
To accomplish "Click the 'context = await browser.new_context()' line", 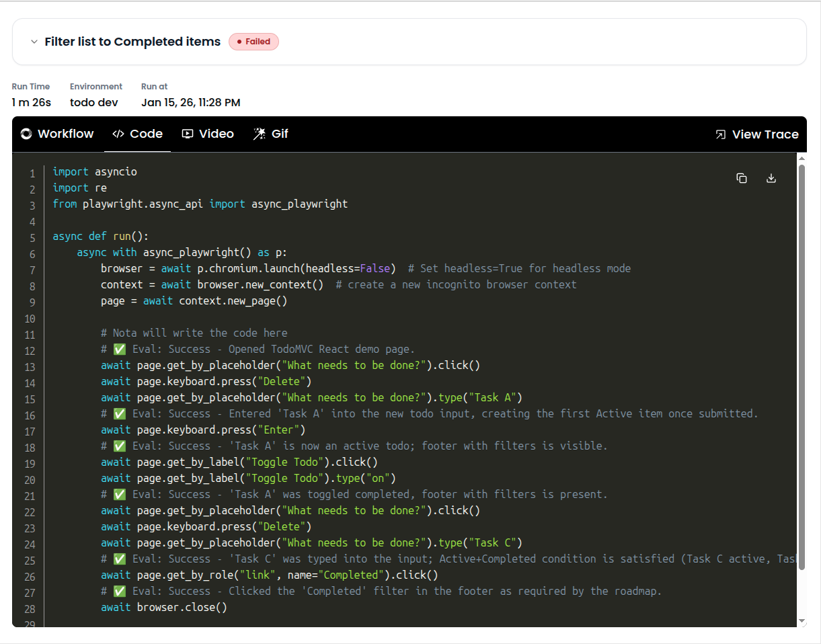I will [x=339, y=285].
